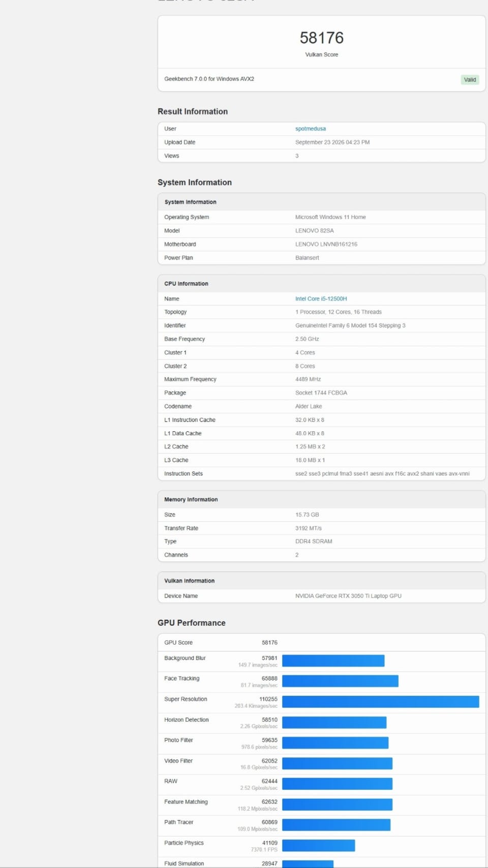Image resolution: width=488 pixels, height=868 pixels.
Task: Select the Video Filter score 62052
Action: pyautogui.click(x=269, y=761)
